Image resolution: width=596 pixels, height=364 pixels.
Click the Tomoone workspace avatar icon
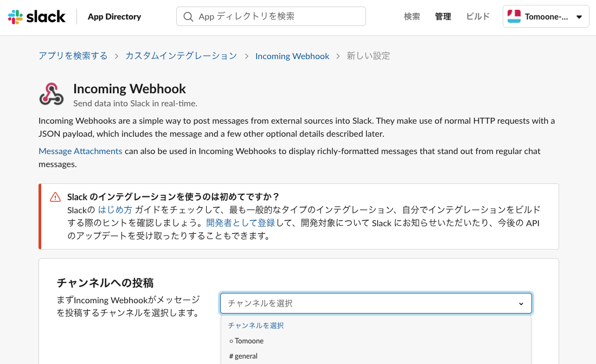point(514,16)
